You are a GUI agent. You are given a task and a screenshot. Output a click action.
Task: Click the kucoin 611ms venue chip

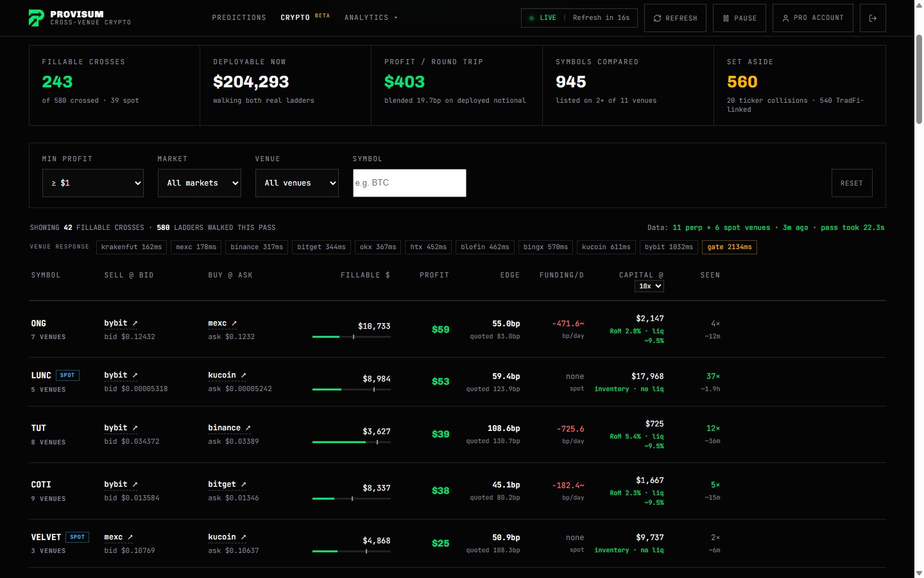click(606, 247)
